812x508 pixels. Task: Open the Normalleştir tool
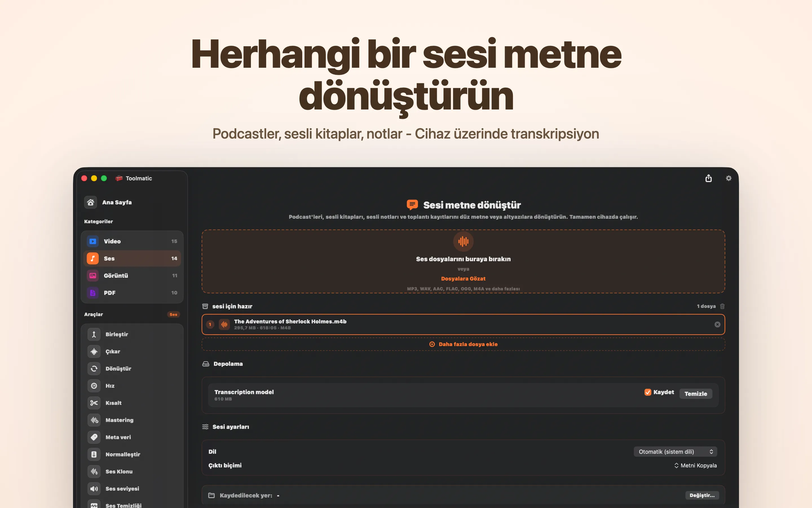pos(132,454)
